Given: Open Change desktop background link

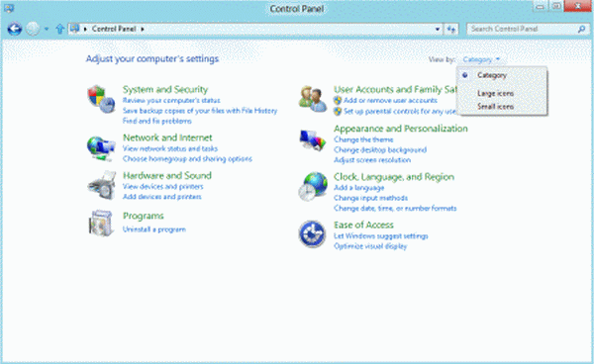Looking at the screenshot, I should pos(380,149).
